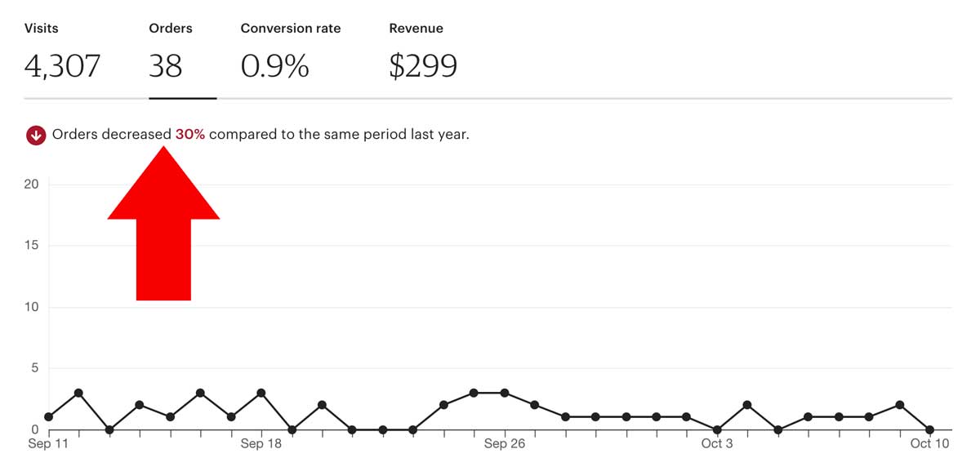
Task: Click the Oct 10 x-axis label
Action: coord(930,444)
